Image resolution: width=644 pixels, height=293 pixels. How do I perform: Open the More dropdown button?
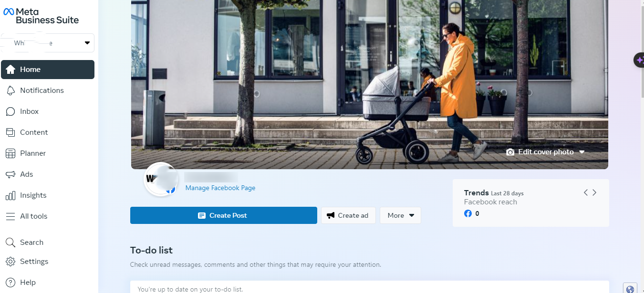pos(400,215)
